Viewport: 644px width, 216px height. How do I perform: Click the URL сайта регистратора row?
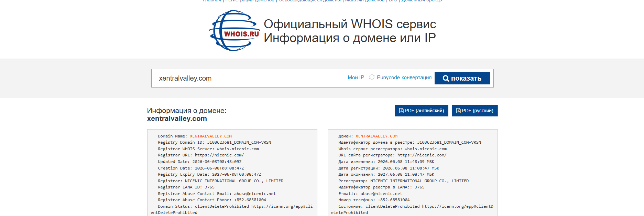[392, 155]
